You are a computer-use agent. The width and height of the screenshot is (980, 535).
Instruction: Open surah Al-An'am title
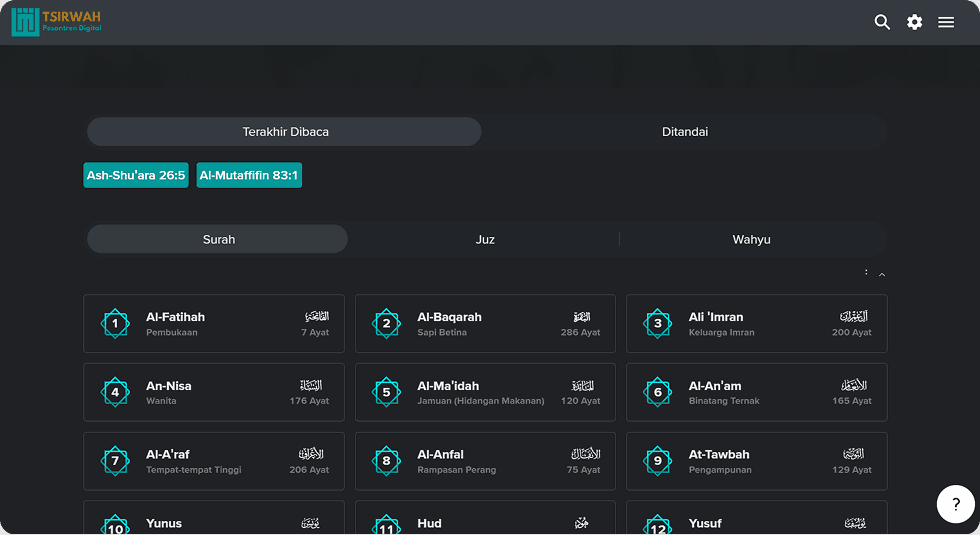715,386
